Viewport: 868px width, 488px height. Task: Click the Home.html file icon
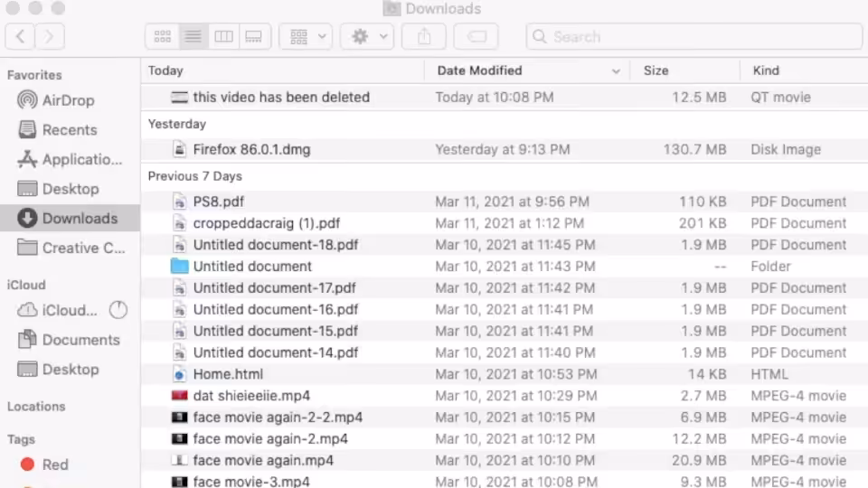pos(179,374)
